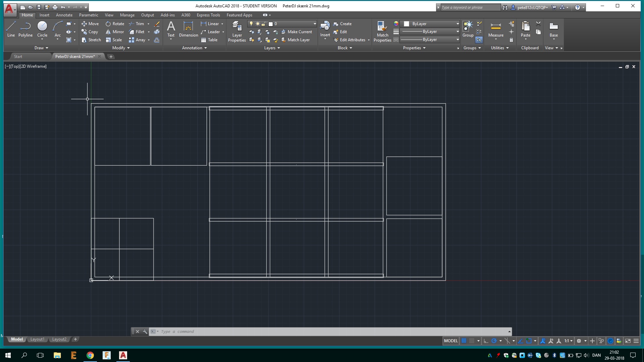Expand the Draw panel

coord(41,48)
